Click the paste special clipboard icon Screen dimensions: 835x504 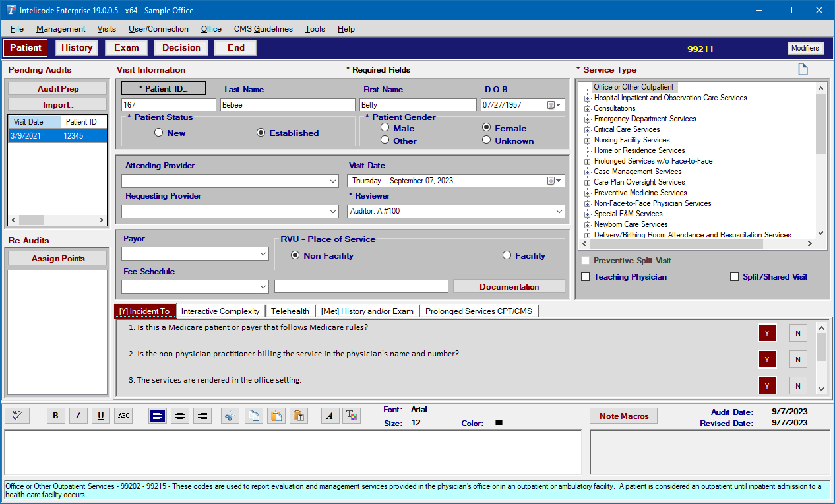[299, 416]
